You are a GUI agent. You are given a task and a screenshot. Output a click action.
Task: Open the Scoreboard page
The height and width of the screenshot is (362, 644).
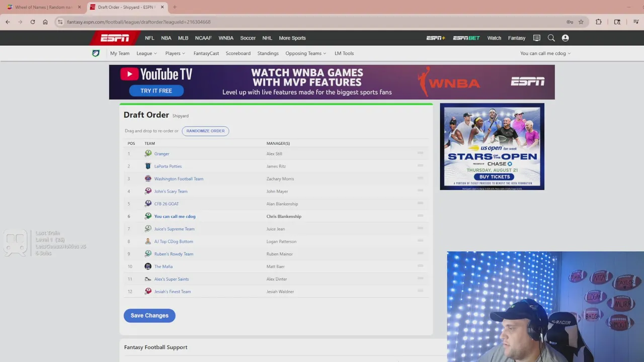(238, 53)
